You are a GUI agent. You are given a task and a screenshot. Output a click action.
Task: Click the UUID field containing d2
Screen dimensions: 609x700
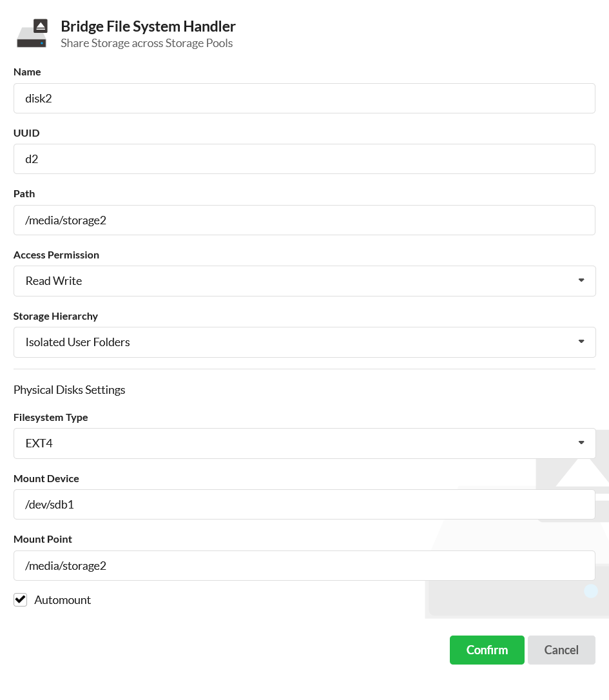pos(304,159)
